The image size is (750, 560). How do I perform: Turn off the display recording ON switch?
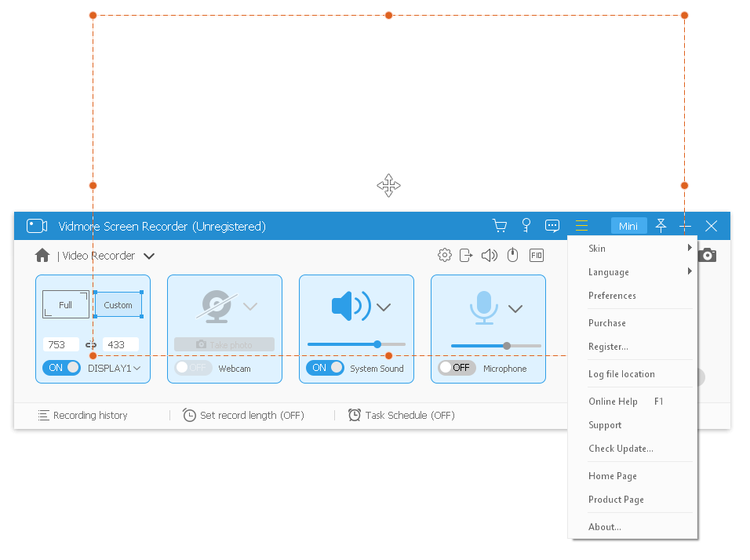(62, 368)
